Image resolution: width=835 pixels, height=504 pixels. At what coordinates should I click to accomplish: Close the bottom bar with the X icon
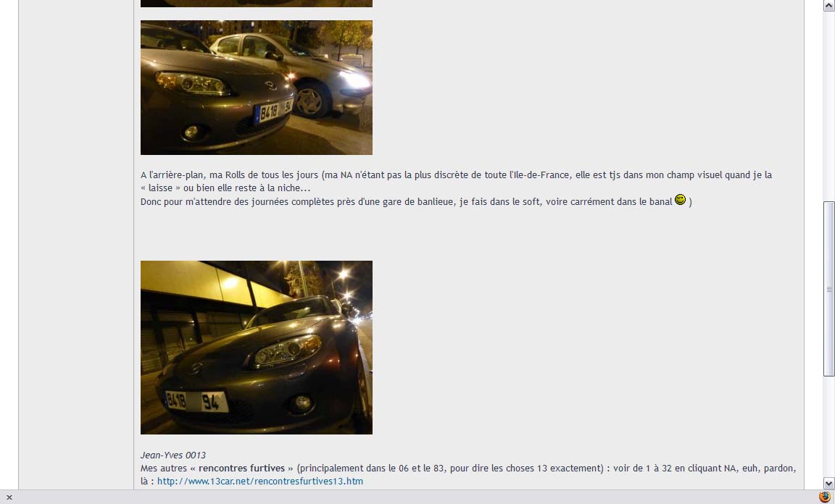point(9,497)
